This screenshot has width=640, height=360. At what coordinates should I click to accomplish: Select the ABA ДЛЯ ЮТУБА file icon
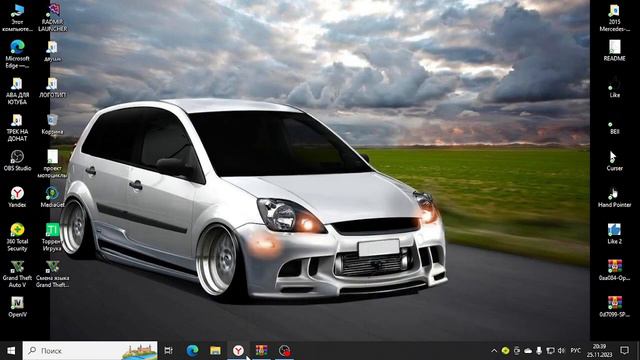tap(17, 91)
